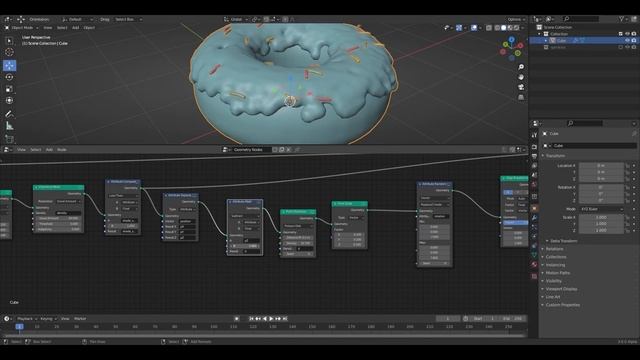Open the World properties tab
Viewport: 640px width, 360px height.
[534, 184]
